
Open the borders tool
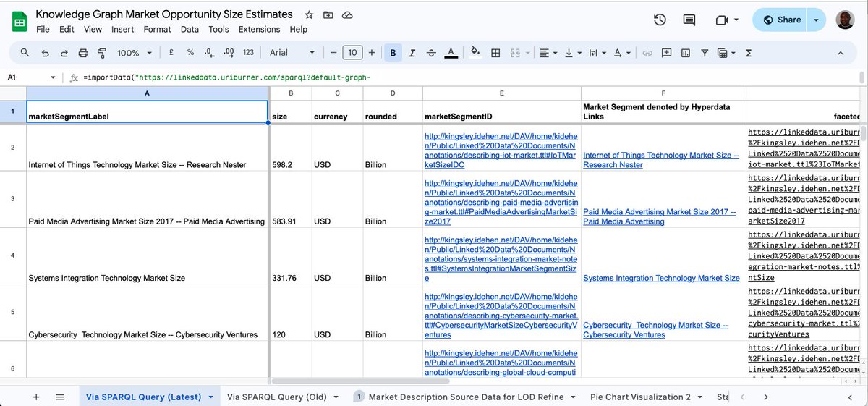pos(495,53)
